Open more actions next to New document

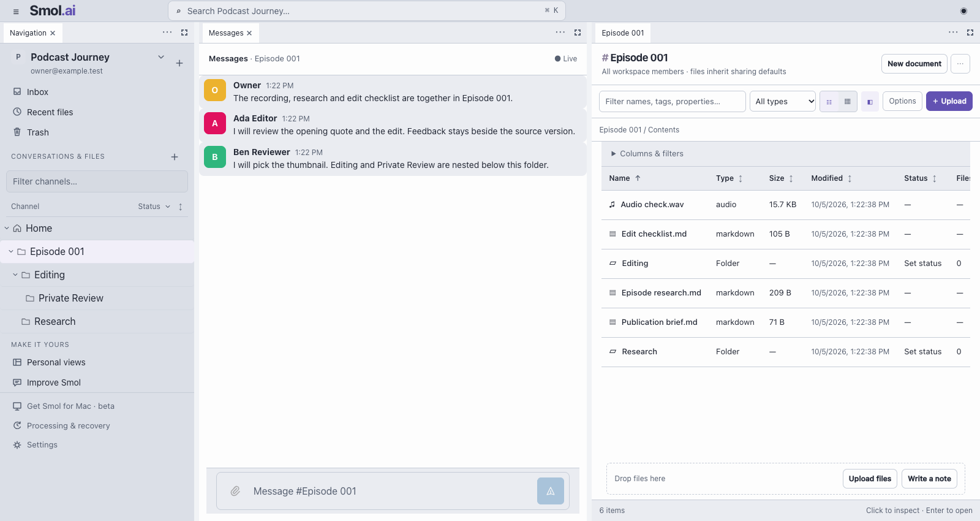[960, 64]
